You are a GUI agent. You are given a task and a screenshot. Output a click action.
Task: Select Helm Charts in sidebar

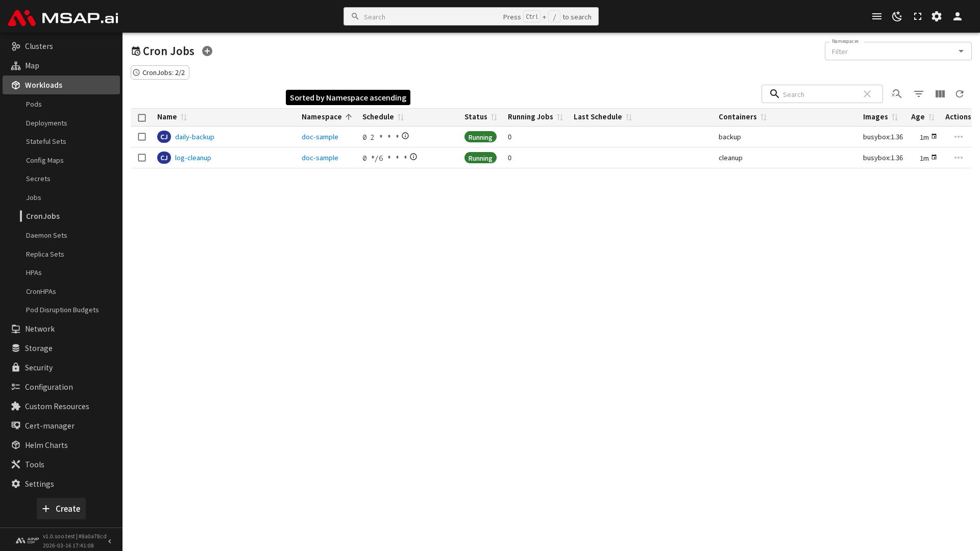point(46,445)
